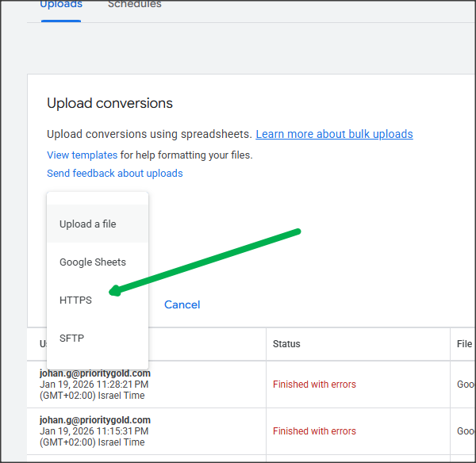
Task: Click the Status column header
Action: 286,344
